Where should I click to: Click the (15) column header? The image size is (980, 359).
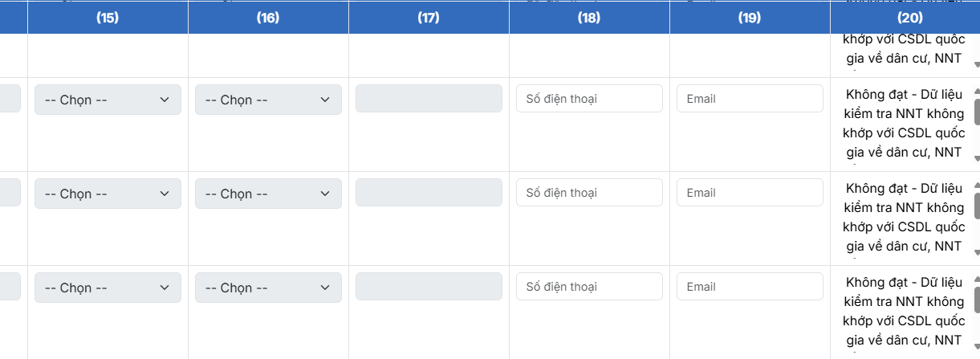tap(108, 18)
